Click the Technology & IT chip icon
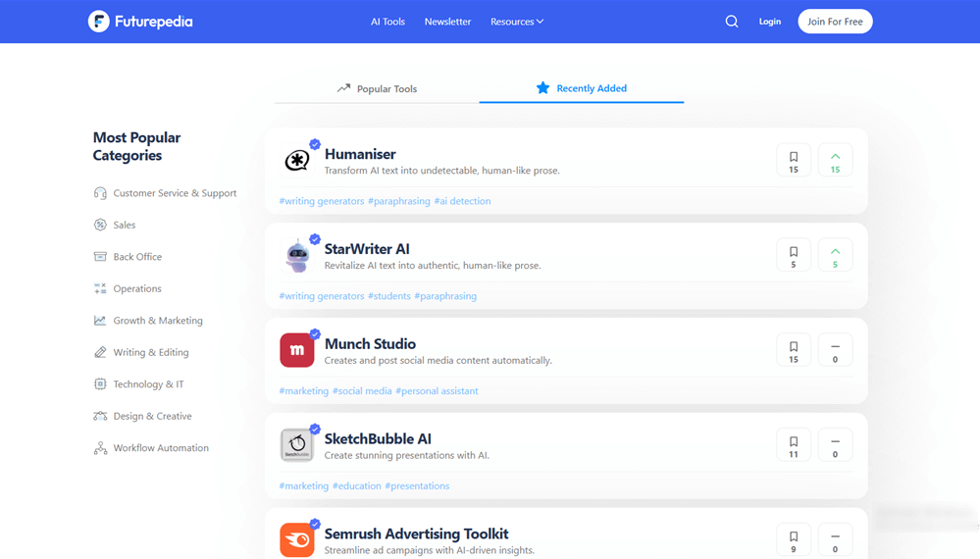 click(x=100, y=384)
